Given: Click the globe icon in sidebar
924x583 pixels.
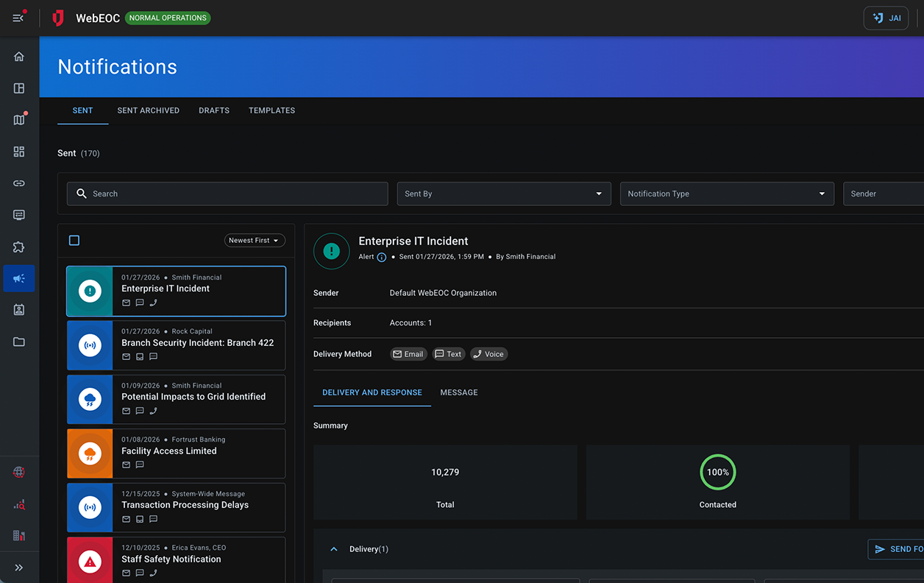Looking at the screenshot, I should point(19,473).
